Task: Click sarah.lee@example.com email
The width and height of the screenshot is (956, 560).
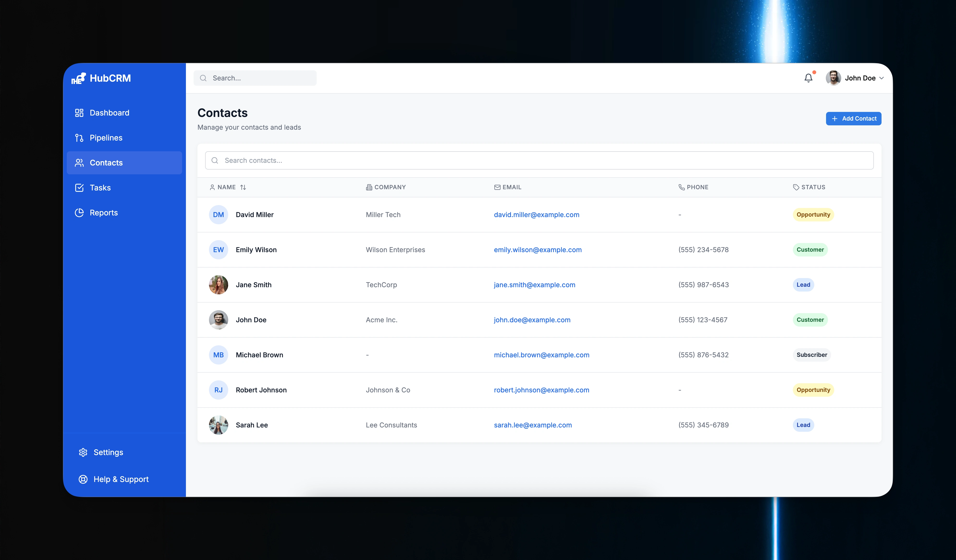Action: (x=533, y=425)
